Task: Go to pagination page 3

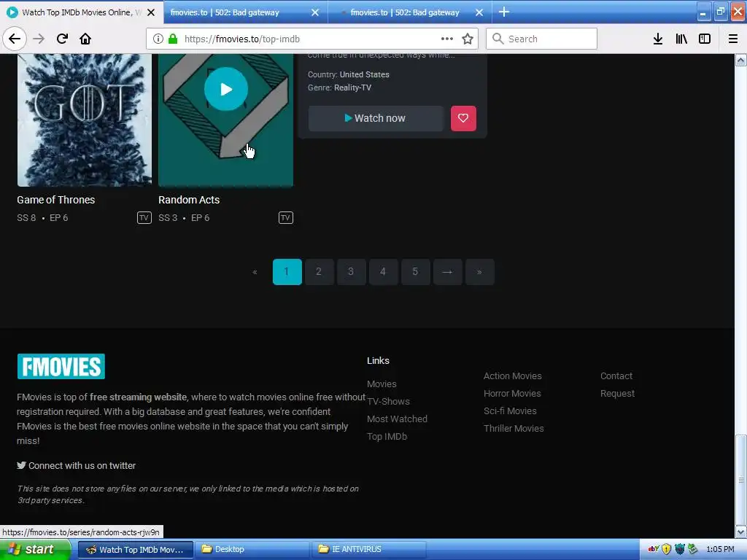Action: click(351, 272)
